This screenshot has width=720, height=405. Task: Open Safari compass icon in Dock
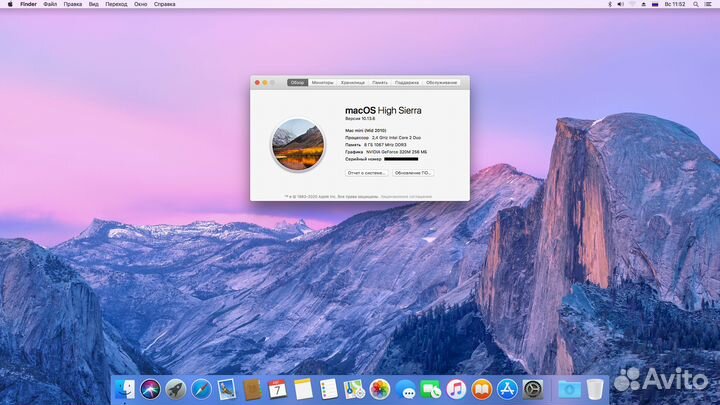pos(201,389)
